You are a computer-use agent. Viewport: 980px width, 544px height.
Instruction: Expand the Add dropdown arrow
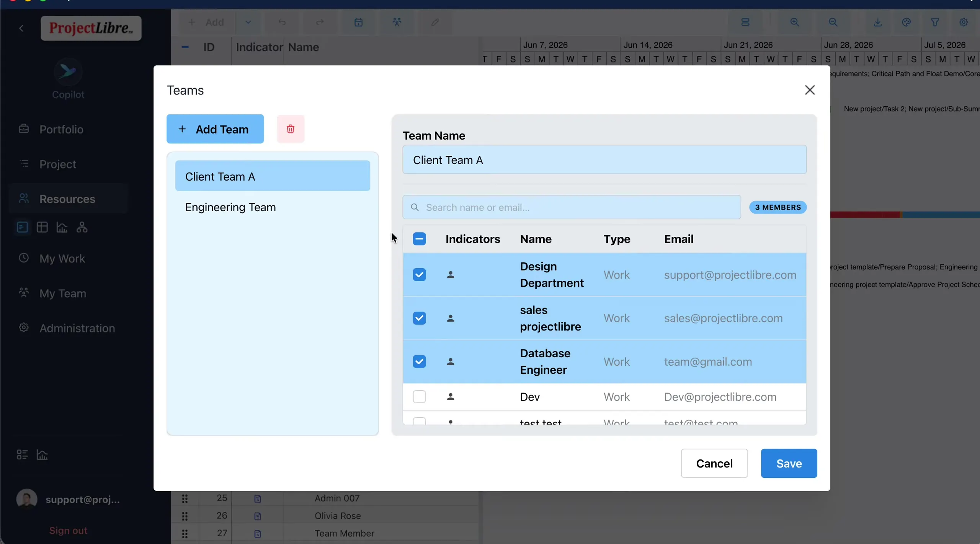click(248, 22)
